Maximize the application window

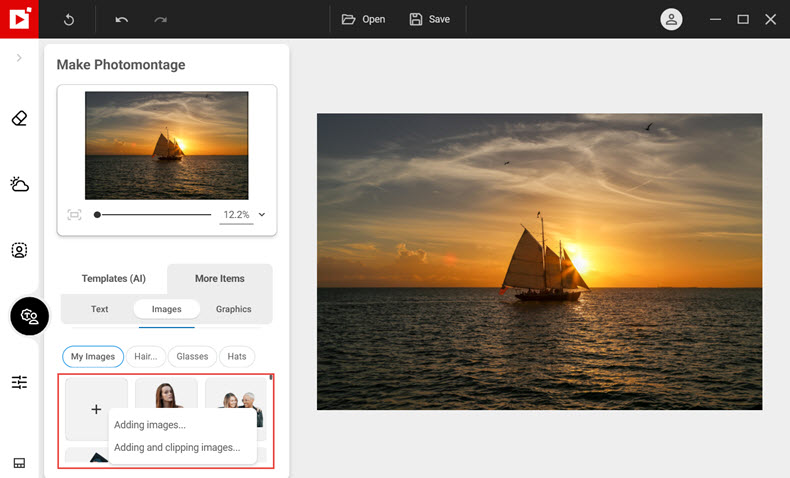(x=743, y=19)
